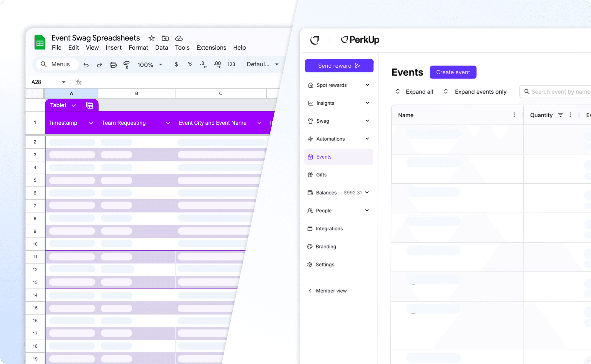Open Team Requesting column dropdown arrow

pyautogui.click(x=168, y=123)
